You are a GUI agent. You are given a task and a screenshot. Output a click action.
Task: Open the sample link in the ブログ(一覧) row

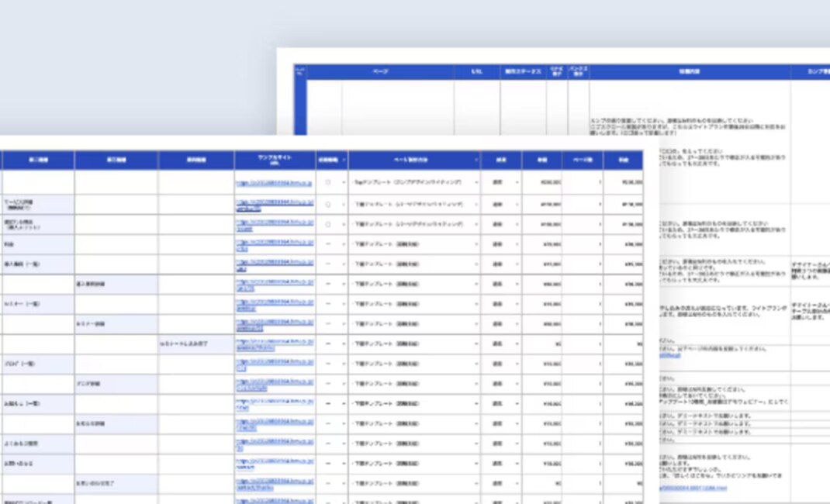coord(274,364)
